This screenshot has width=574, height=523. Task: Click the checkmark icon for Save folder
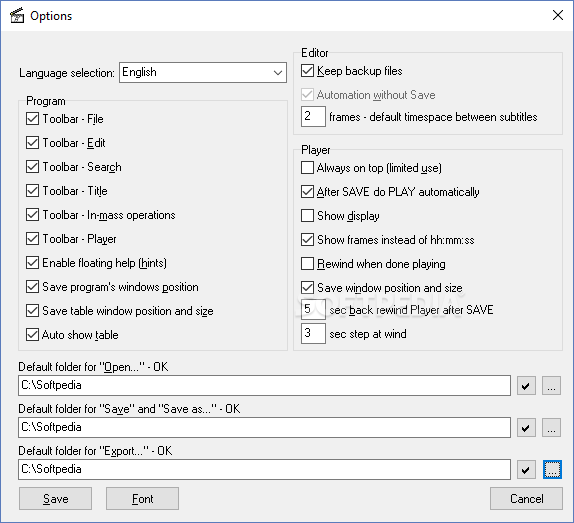pyautogui.click(x=526, y=428)
